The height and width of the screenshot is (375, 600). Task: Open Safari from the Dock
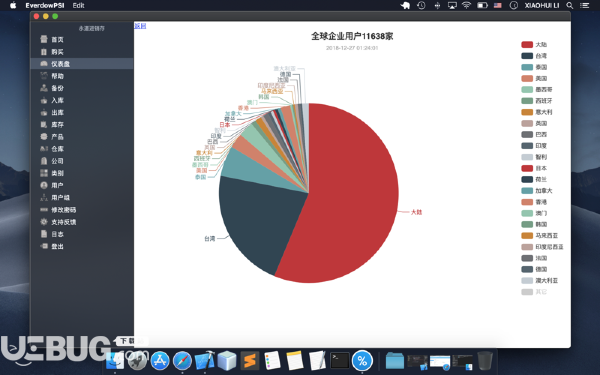tap(182, 361)
